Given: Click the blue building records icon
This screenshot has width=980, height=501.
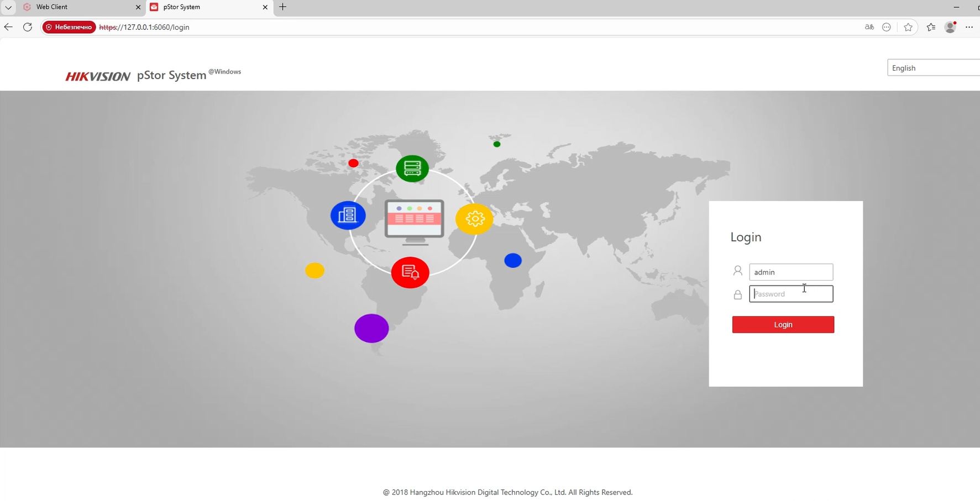Looking at the screenshot, I should (x=348, y=215).
